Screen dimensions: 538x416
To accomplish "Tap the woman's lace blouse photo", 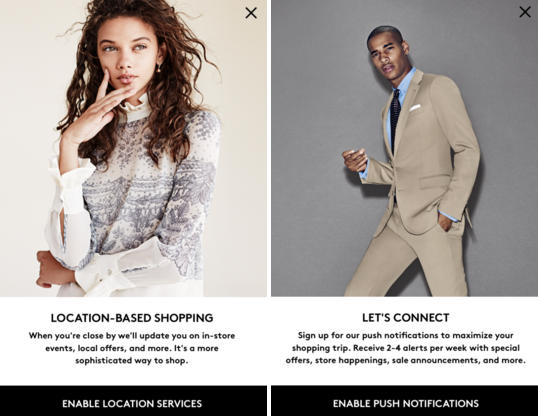I will [133, 148].
